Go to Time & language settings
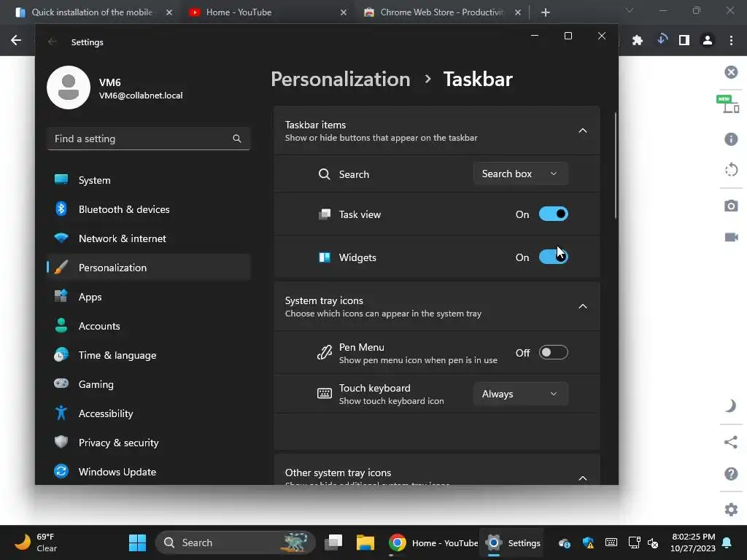Screen dimensions: 747x560 coord(149,355)
